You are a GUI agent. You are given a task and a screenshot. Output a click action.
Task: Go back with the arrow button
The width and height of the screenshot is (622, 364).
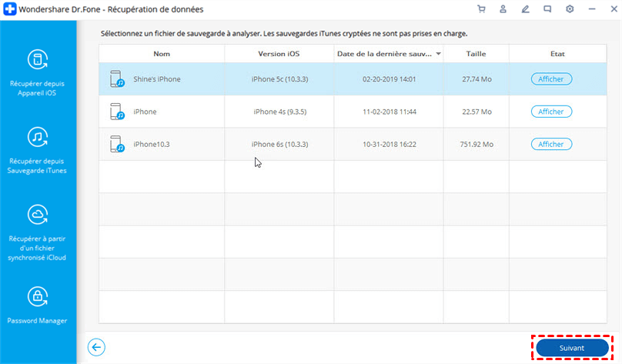click(96, 347)
